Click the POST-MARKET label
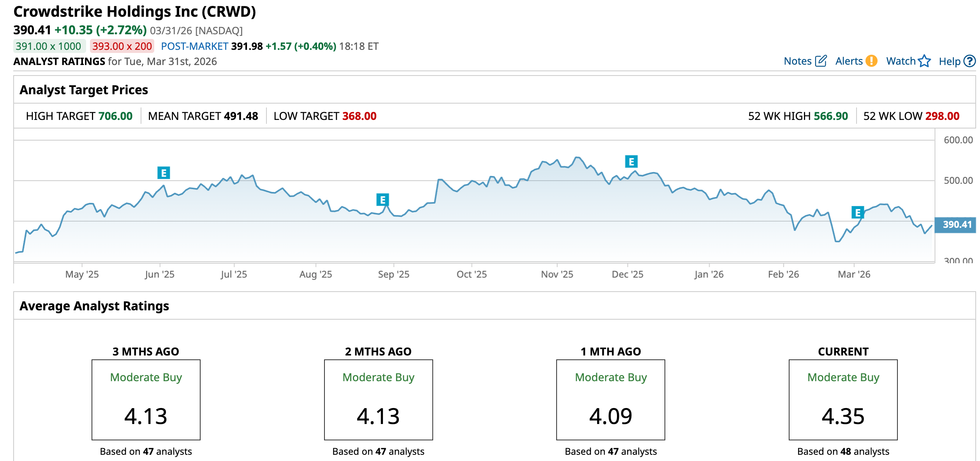Viewport: 980px width, 461px height. click(x=194, y=46)
